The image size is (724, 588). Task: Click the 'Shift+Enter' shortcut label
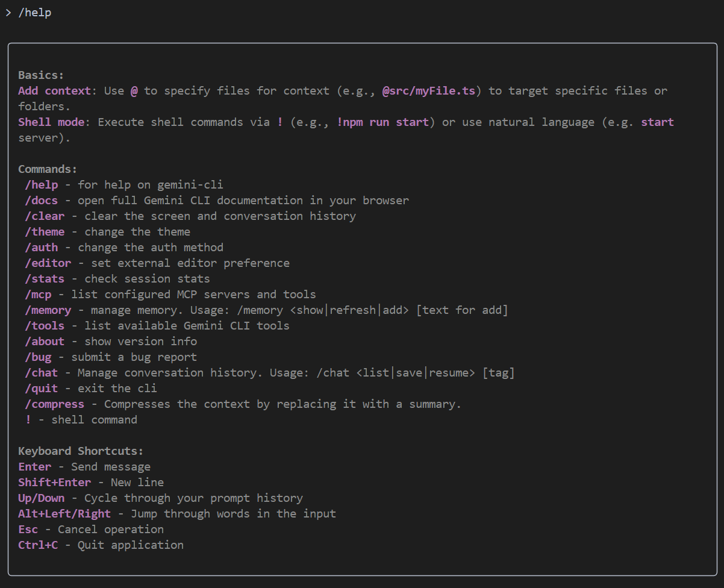[54, 483]
